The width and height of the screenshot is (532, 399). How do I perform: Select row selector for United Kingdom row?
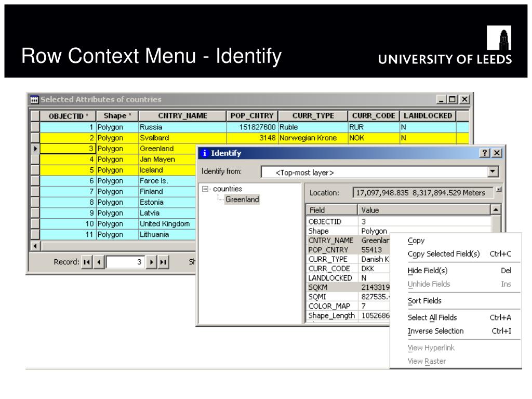35,224
